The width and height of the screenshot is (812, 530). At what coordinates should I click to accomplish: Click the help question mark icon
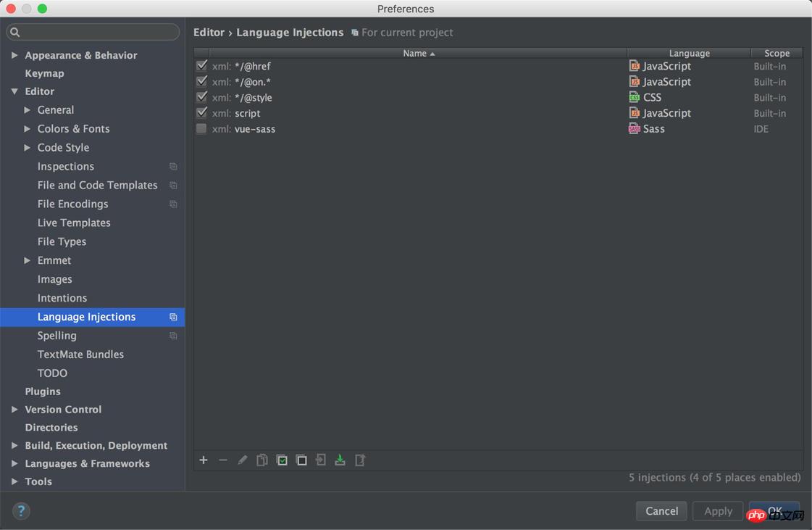(x=21, y=511)
